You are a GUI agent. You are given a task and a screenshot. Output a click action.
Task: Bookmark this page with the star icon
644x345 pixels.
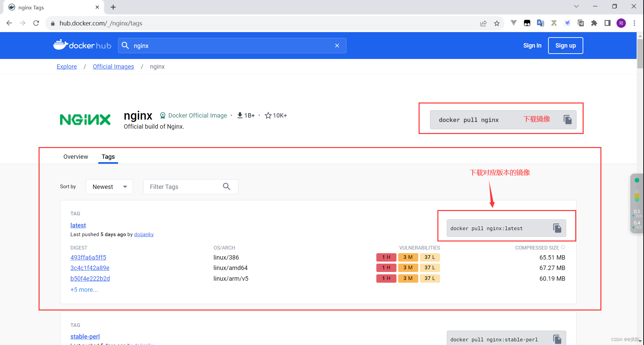pyautogui.click(x=497, y=23)
